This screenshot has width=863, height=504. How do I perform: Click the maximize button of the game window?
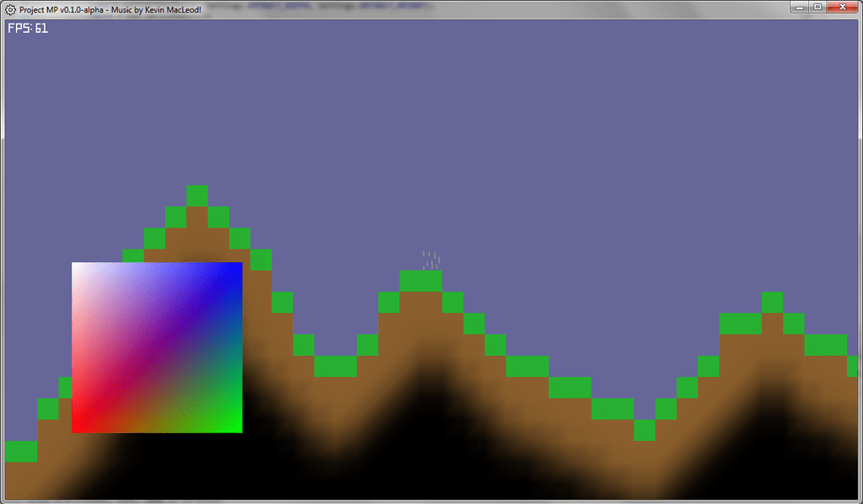817,7
